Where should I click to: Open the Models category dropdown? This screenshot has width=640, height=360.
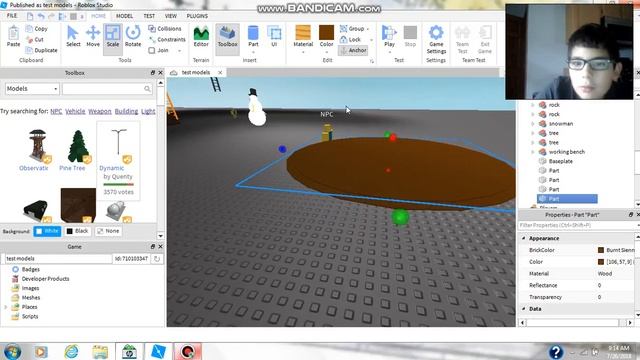[x=32, y=89]
